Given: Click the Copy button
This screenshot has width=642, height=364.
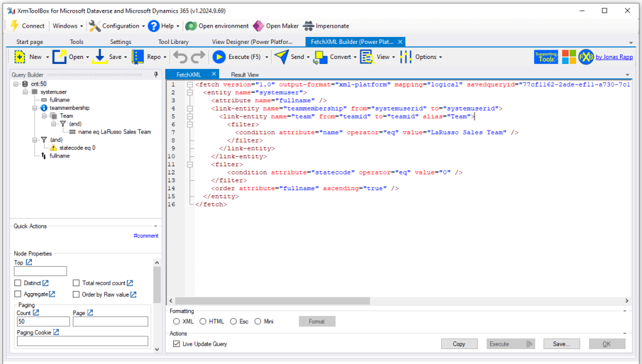Looking at the screenshot, I should click(x=459, y=344).
